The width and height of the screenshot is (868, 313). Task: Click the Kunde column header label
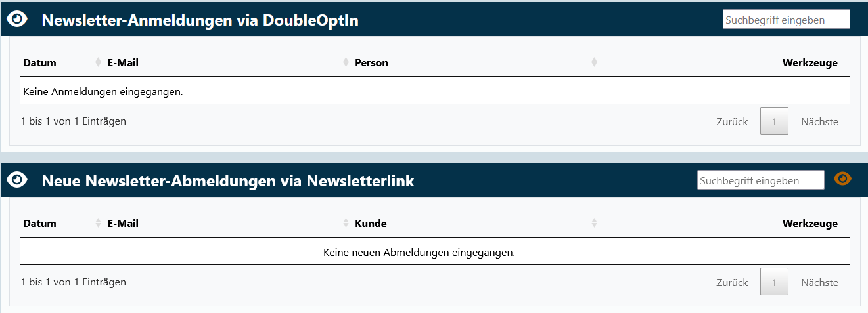[371, 224]
